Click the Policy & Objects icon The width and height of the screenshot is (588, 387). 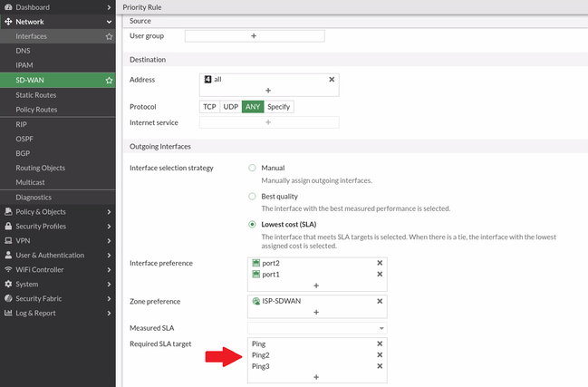tap(8, 211)
